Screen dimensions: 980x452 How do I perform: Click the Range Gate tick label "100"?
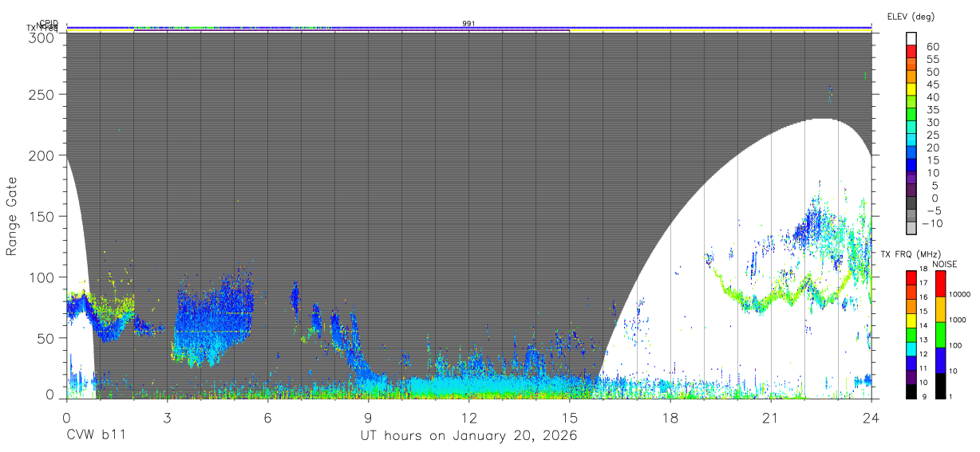[x=43, y=277]
